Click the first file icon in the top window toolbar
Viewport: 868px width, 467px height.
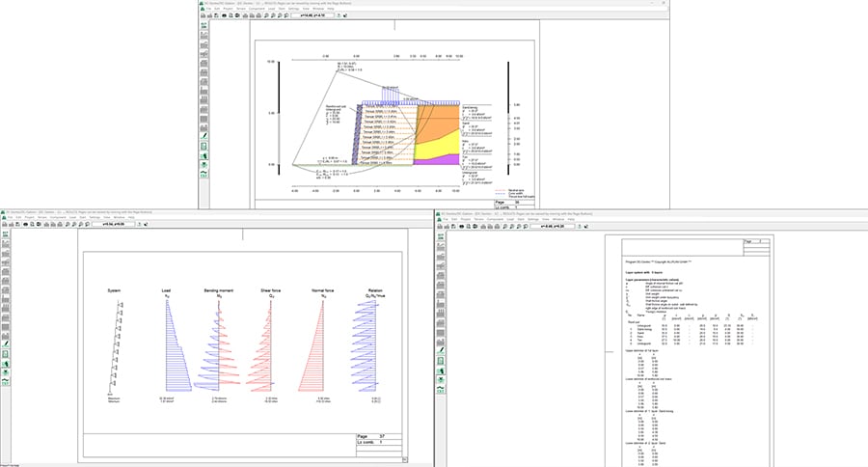[x=203, y=15]
